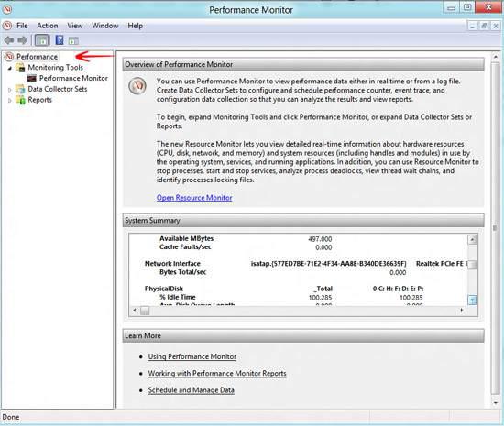Click the % Idle Time counter label

(x=178, y=297)
